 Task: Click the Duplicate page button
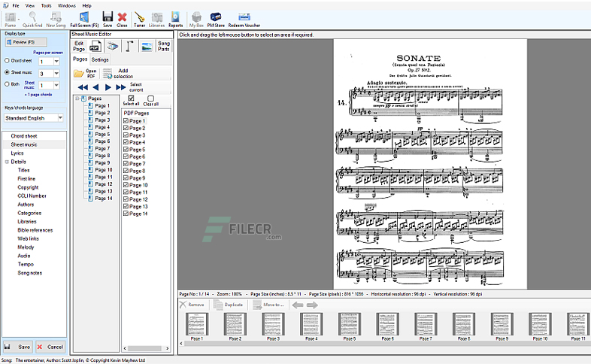229,305
